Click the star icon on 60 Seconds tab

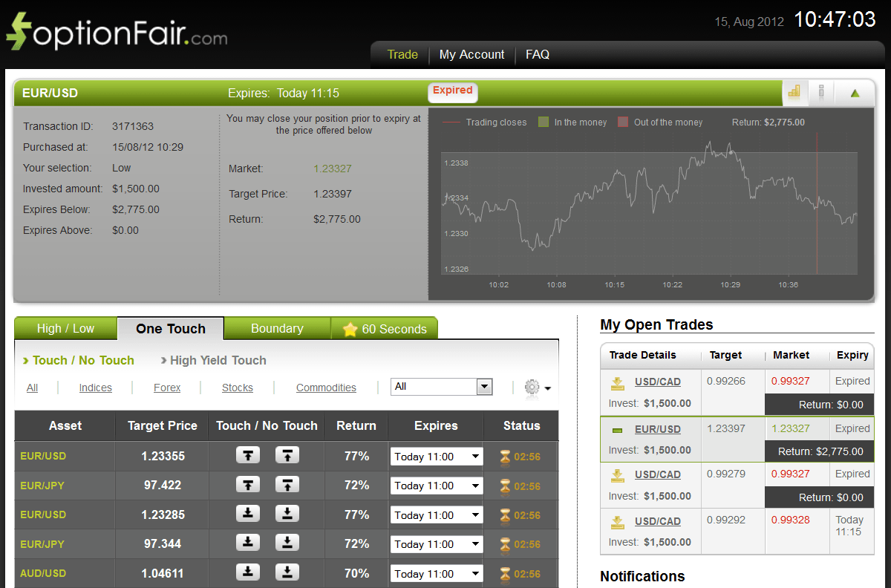pos(350,329)
